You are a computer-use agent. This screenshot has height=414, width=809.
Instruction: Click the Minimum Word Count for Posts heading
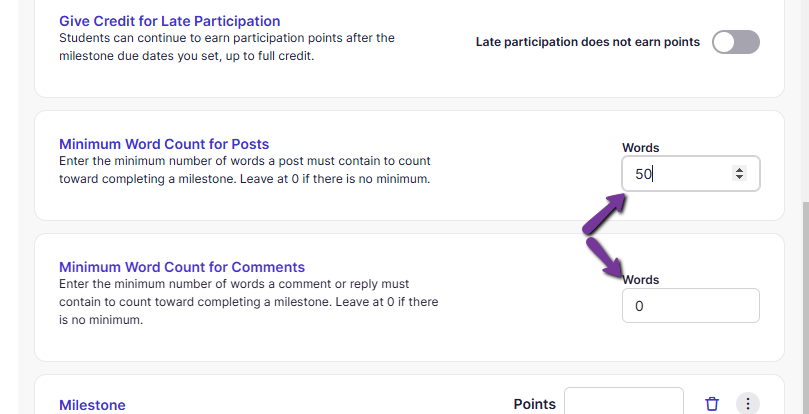pos(164,144)
